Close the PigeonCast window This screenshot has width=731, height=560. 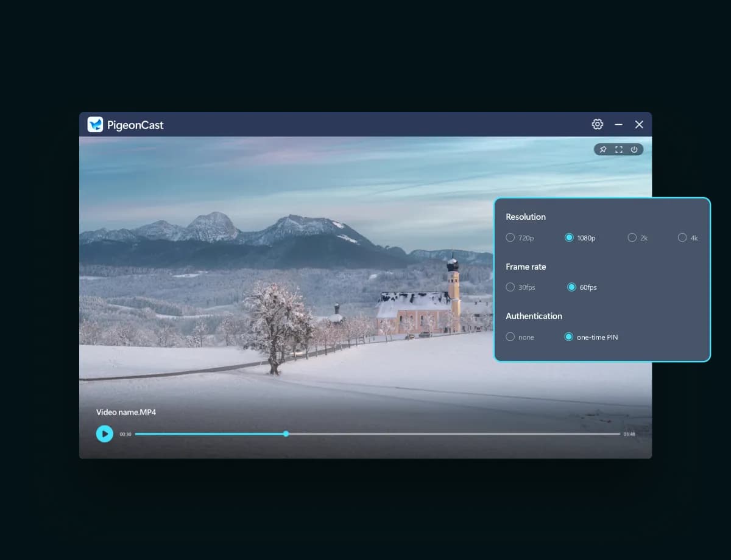coord(639,124)
